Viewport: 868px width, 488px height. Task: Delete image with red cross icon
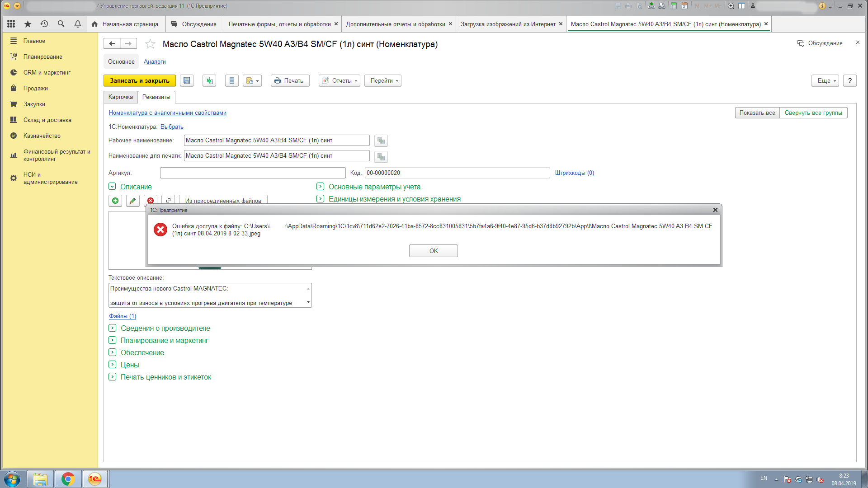pos(151,201)
